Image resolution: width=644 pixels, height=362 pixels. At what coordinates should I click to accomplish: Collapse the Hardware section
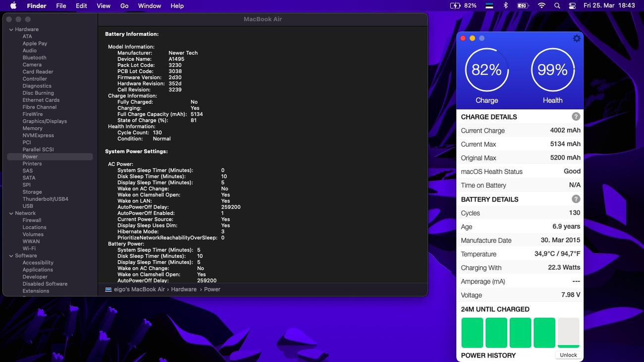11,29
